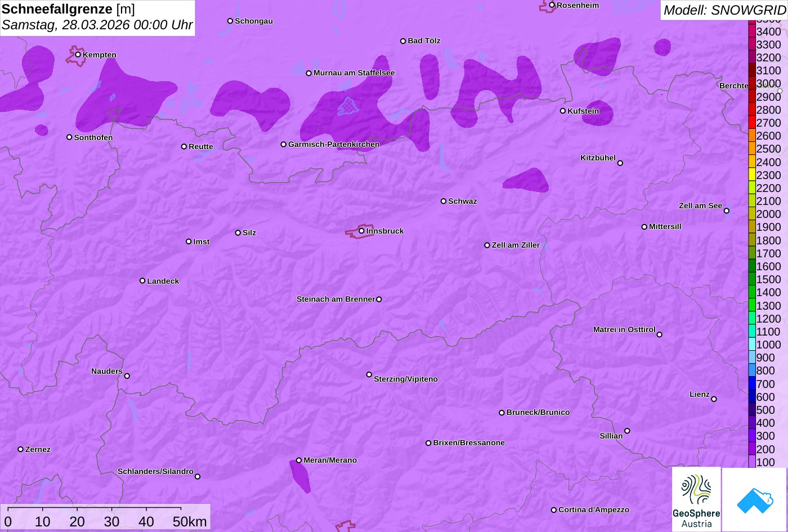788x532 pixels.
Task: Select the "Sterzing/Vipiteno" label
Action: pyautogui.click(x=406, y=379)
